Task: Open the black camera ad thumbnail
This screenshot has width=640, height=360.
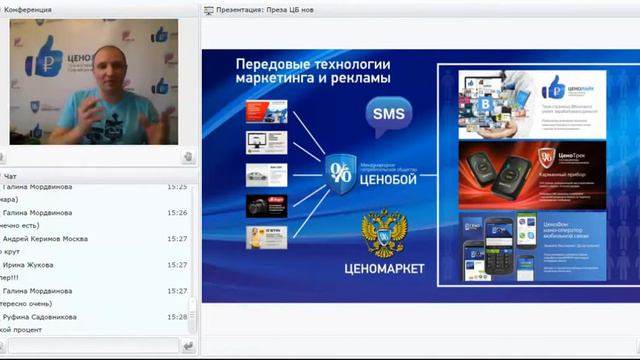Action: (267, 206)
